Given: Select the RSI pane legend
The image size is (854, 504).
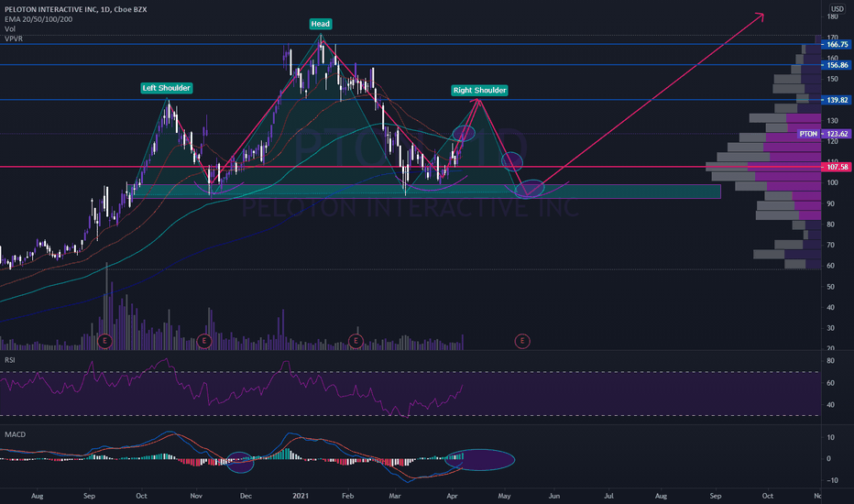Looking at the screenshot, I should (x=10, y=360).
